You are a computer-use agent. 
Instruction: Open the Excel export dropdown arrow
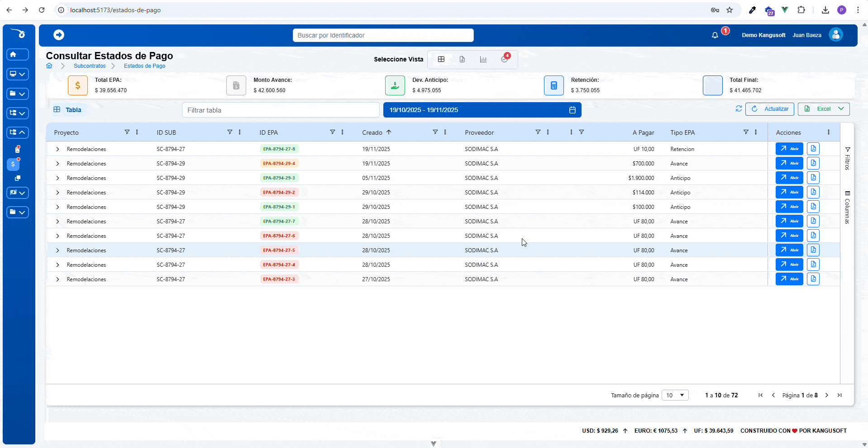pos(841,109)
